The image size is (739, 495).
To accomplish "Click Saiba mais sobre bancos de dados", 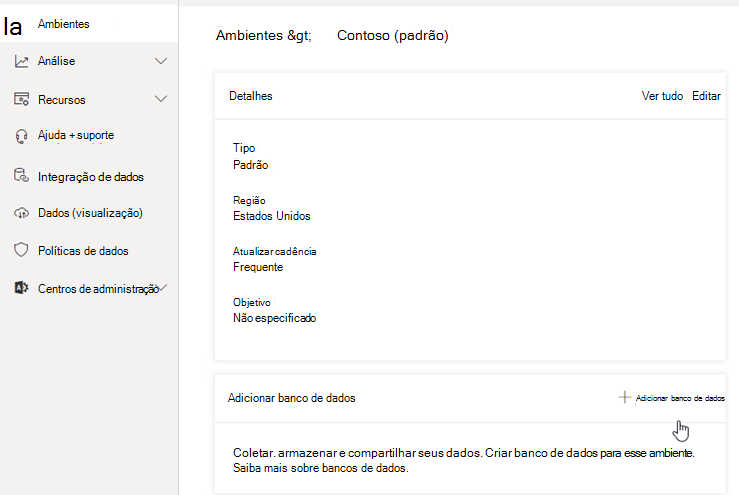I will coord(320,468).
